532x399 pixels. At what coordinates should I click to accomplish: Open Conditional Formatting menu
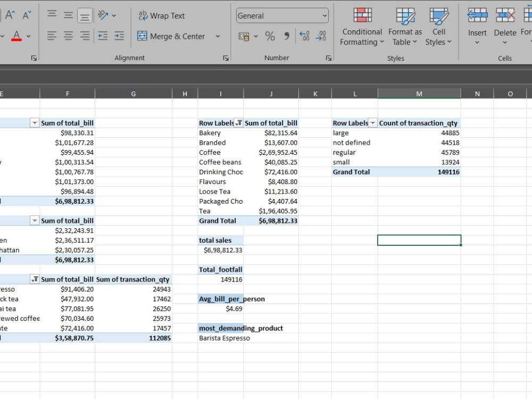coord(362,27)
